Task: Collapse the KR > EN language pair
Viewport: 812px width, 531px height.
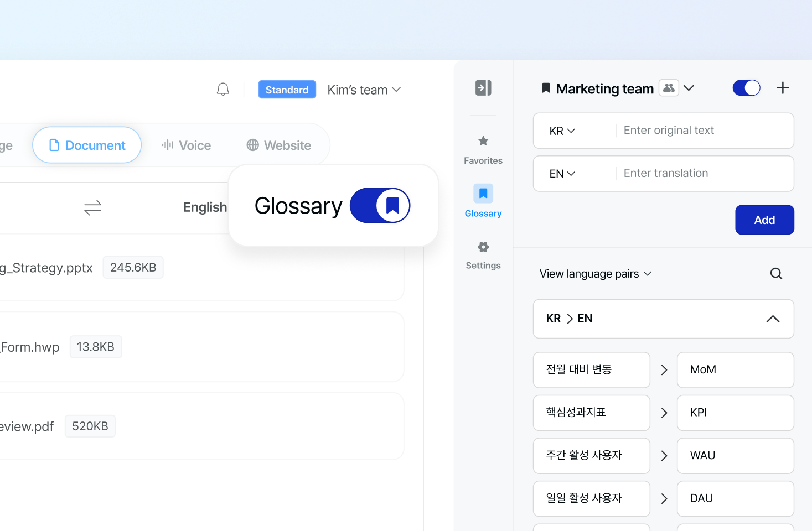Action: click(x=773, y=319)
